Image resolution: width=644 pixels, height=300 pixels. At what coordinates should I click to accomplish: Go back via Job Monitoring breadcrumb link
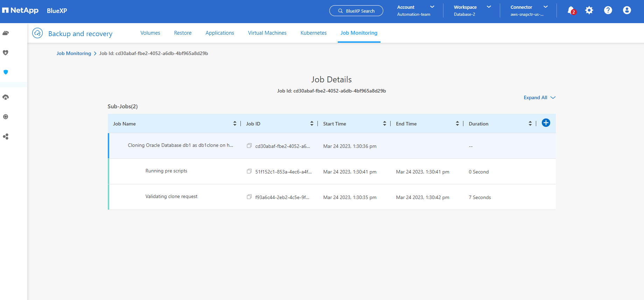pyautogui.click(x=74, y=53)
